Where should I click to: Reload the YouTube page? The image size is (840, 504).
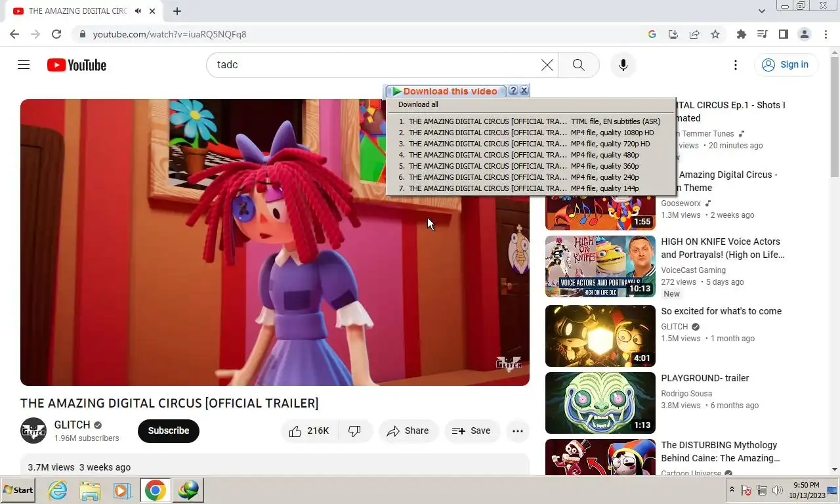pos(56,34)
